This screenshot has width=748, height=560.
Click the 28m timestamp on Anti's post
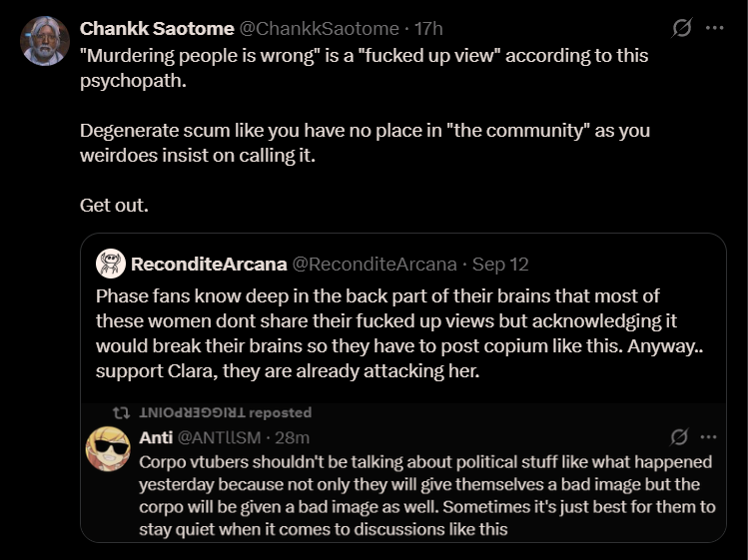pos(292,437)
